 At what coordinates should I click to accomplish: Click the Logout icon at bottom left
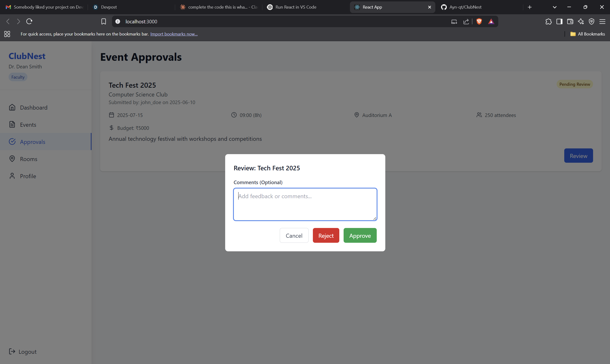[12, 351]
